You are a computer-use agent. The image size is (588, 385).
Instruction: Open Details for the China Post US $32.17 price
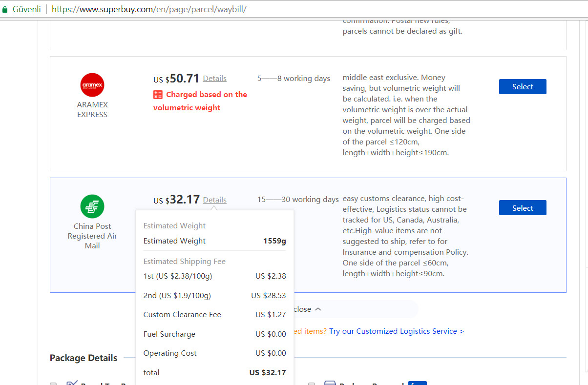click(x=215, y=200)
